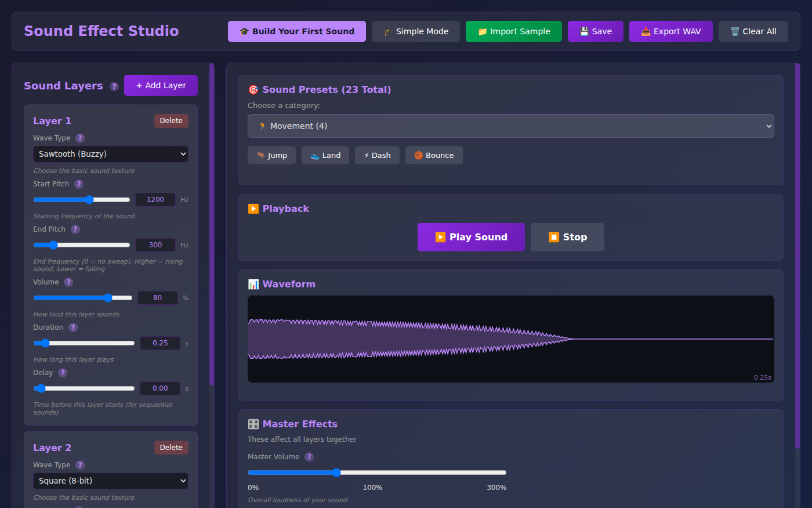Click Duration value field 0.25

tap(160, 343)
